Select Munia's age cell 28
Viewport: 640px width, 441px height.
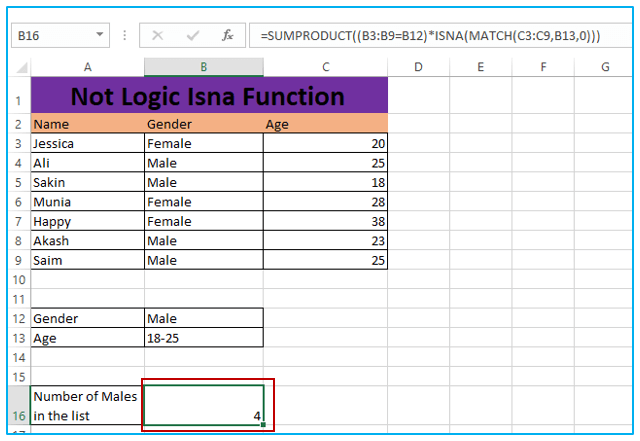click(x=325, y=202)
